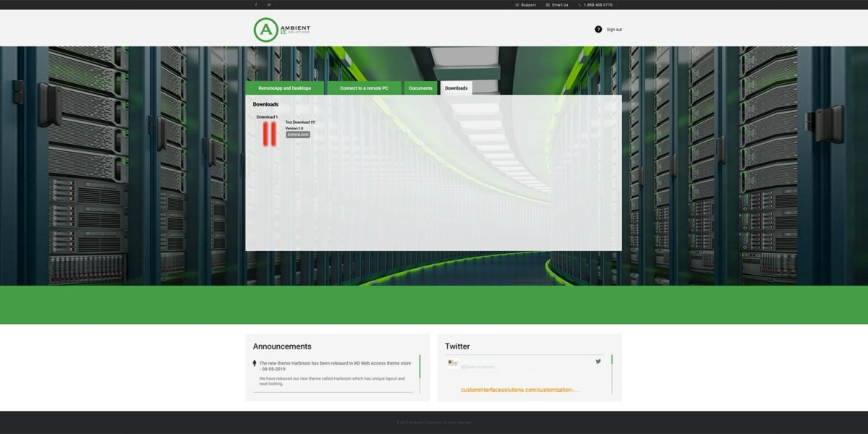Open the Connect to a remote PC tab
The image size is (868, 434).
pos(365,88)
